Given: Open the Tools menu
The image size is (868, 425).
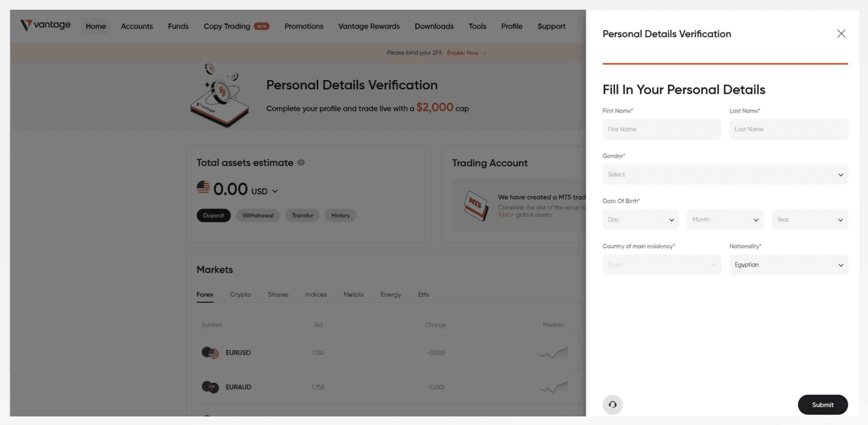Looking at the screenshot, I should point(477,26).
